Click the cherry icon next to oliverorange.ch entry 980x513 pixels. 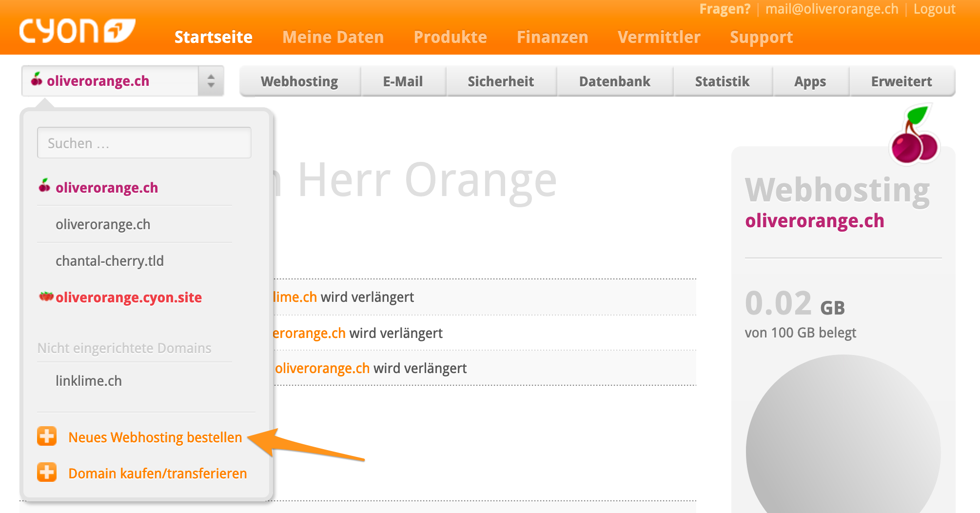44,186
